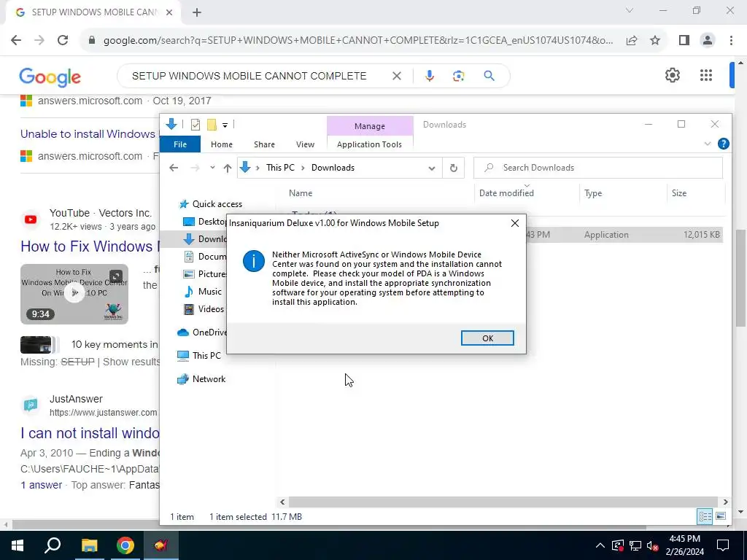747x560 pixels.
Task: Refresh the Downloads folder
Action: 454,168
